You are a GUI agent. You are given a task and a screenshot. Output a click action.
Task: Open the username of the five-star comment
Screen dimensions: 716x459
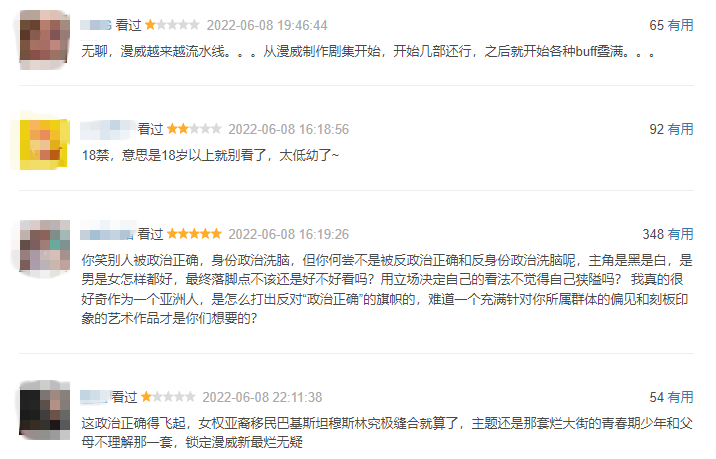[107, 234]
